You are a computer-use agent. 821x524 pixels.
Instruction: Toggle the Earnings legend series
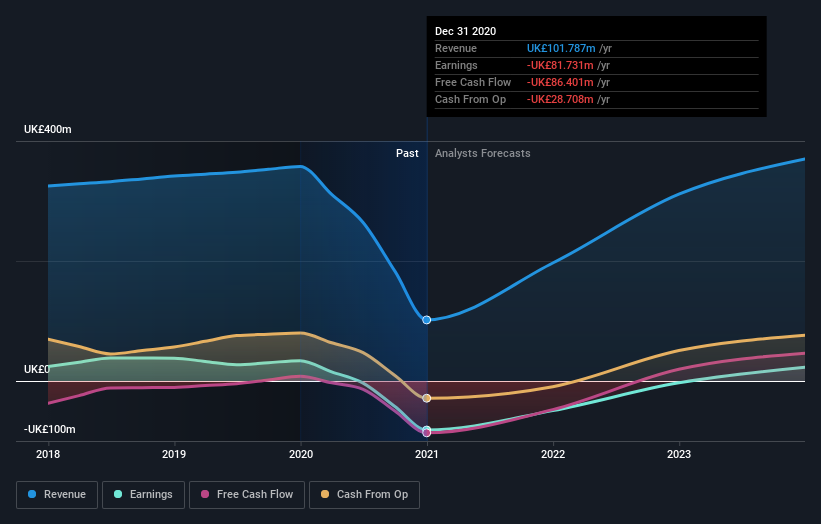click(143, 495)
